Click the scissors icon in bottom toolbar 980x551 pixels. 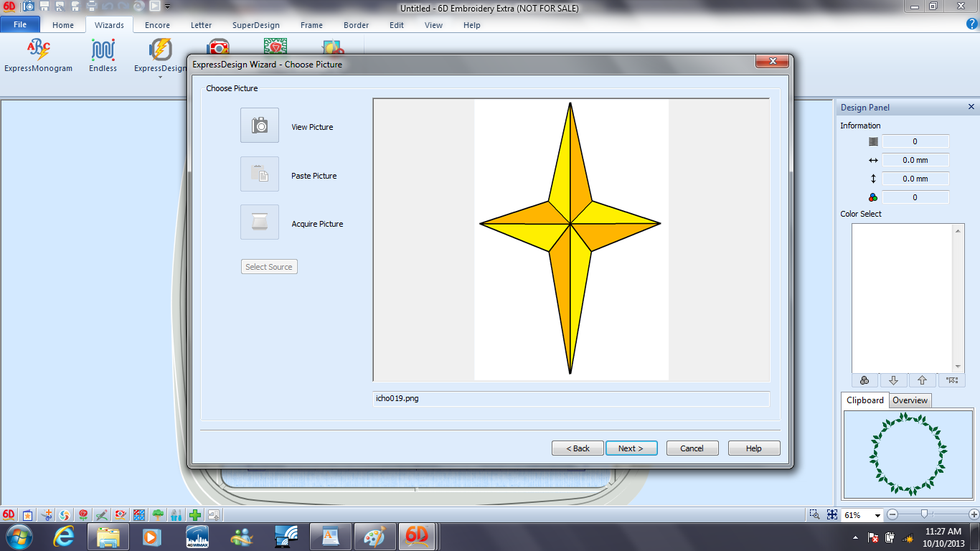click(x=47, y=514)
